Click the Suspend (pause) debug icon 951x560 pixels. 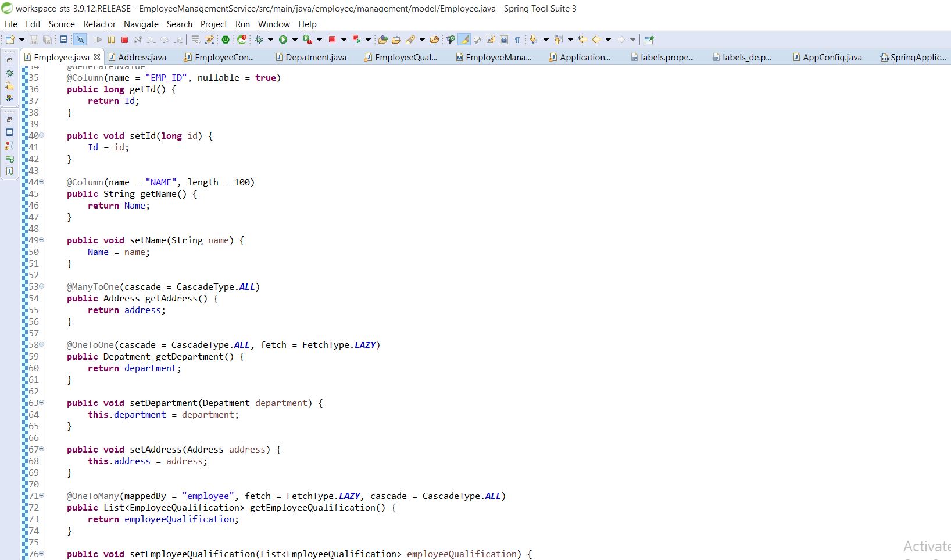pyautogui.click(x=111, y=40)
